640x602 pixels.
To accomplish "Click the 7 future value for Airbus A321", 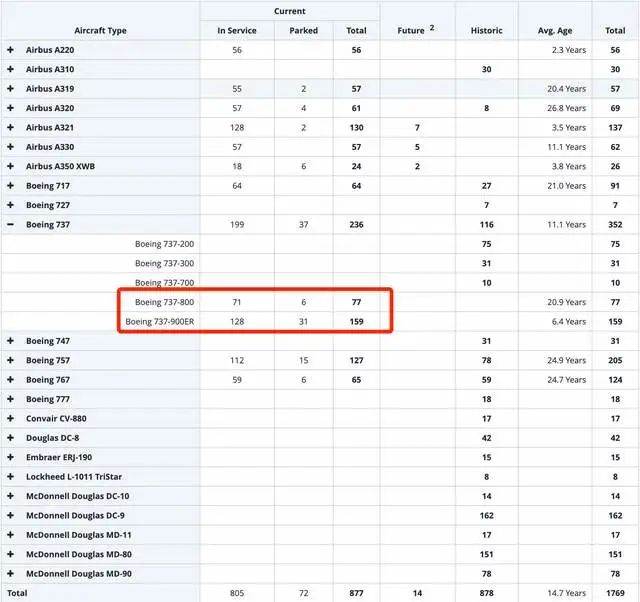I will click(417, 127).
